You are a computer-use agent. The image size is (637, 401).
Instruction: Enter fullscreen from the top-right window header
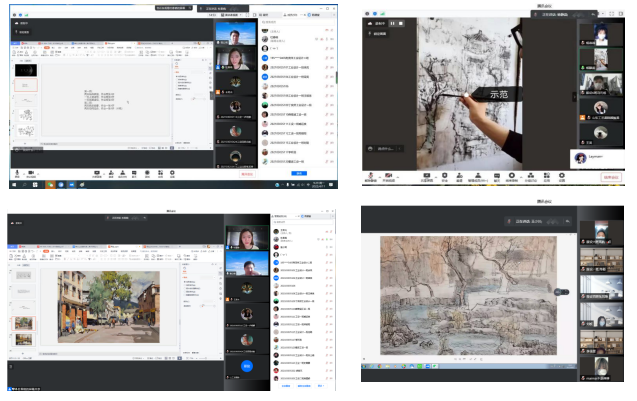(612, 14)
